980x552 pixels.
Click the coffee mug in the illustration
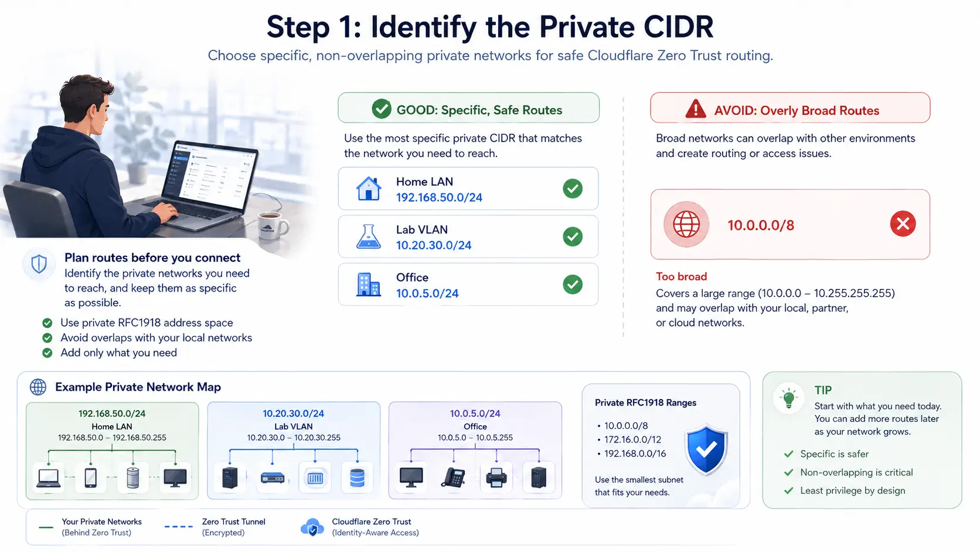pyautogui.click(x=272, y=226)
